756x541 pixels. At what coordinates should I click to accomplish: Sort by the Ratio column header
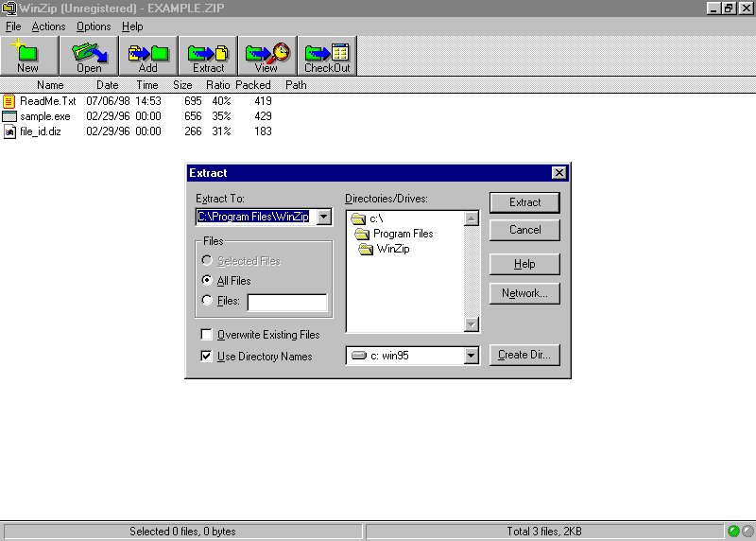(x=217, y=85)
